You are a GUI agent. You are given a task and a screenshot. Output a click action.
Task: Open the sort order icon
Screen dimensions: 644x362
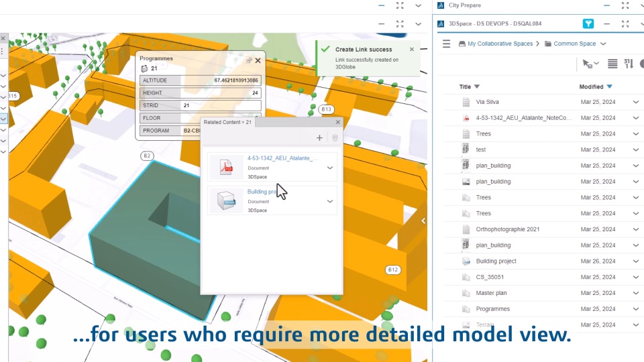[x=629, y=64]
